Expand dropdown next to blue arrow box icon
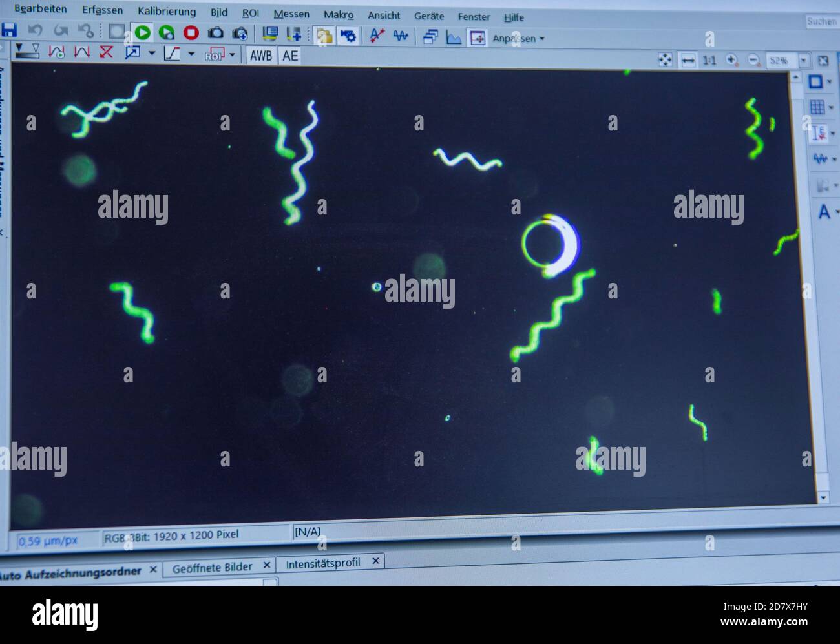840x644 pixels. click(x=152, y=54)
